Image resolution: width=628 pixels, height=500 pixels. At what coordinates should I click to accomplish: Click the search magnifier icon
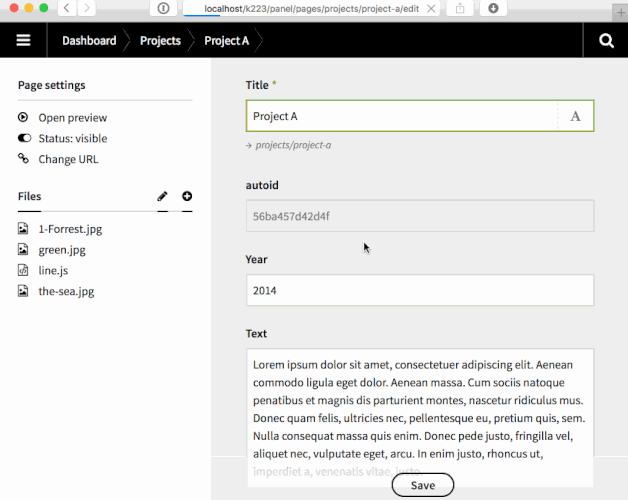pos(606,41)
